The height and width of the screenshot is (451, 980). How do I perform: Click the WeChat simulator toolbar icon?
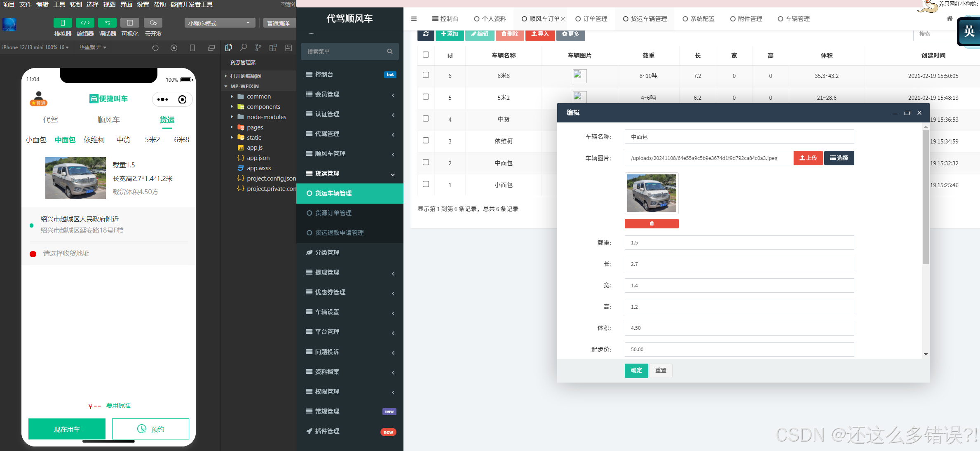pos(63,23)
